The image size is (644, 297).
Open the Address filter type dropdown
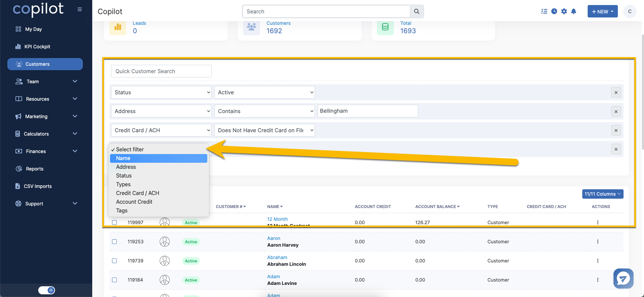point(161,111)
